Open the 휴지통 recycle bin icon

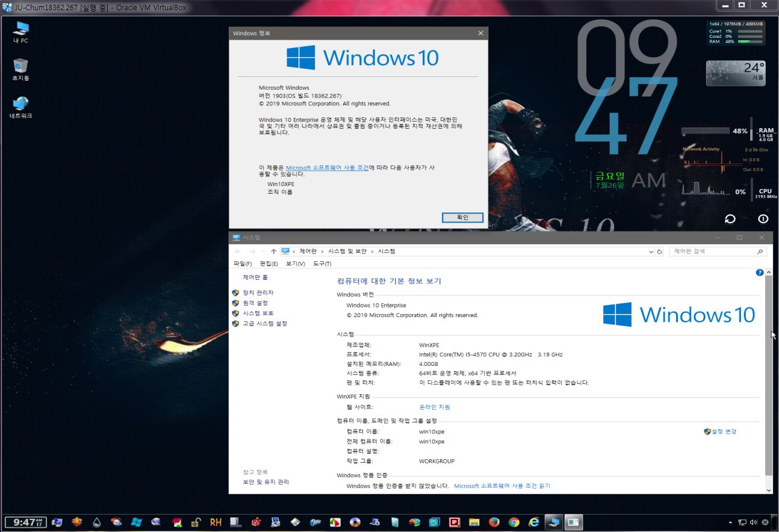point(20,69)
